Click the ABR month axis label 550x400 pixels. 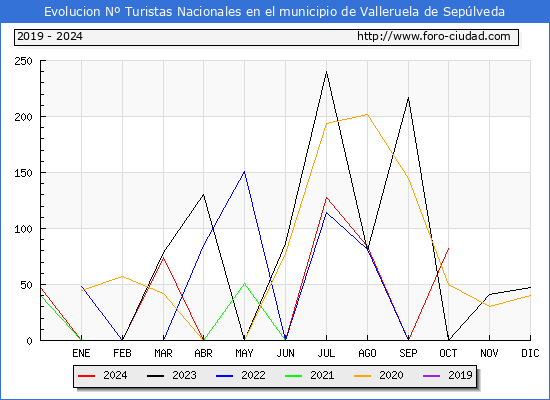point(203,353)
